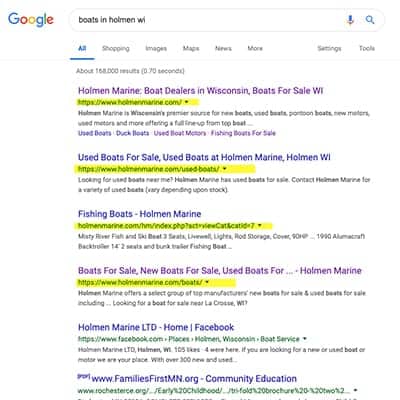Click the Google logo
Screen dimensions: 400x400
[x=31, y=20]
